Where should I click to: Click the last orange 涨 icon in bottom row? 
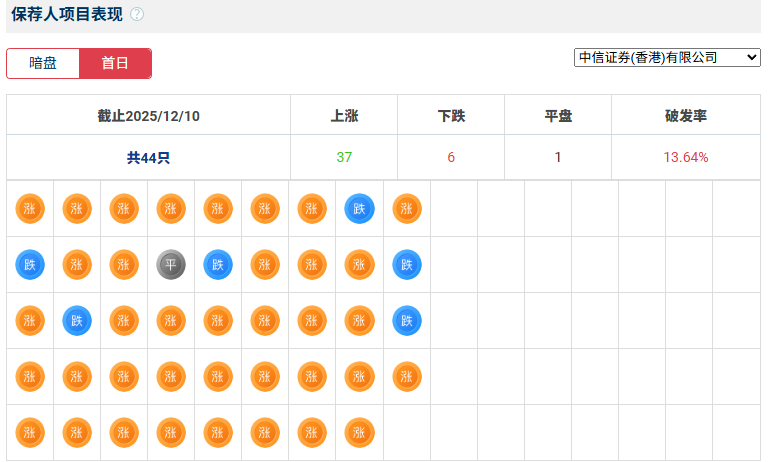[x=359, y=433]
